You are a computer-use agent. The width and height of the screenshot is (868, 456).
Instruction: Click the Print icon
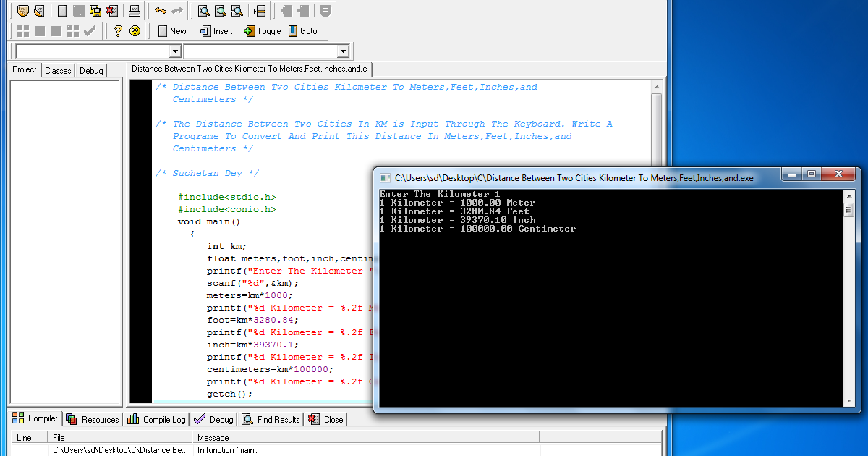(x=135, y=11)
